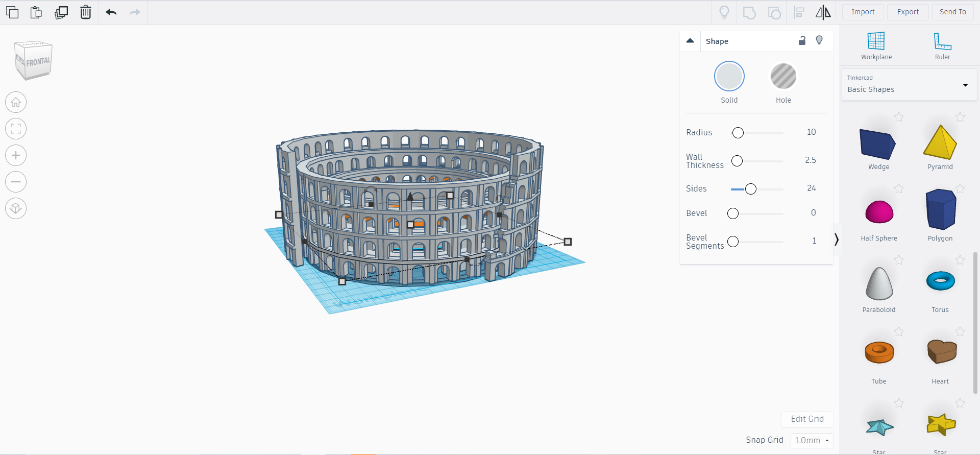Collapse the shapes sidebar chevron
The width and height of the screenshot is (980, 455).
click(837, 240)
